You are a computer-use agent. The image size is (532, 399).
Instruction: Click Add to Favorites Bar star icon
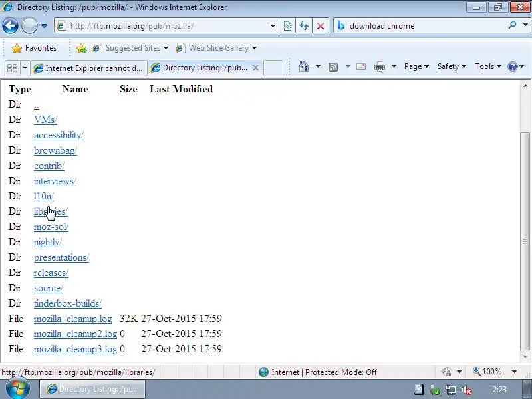[81, 48]
